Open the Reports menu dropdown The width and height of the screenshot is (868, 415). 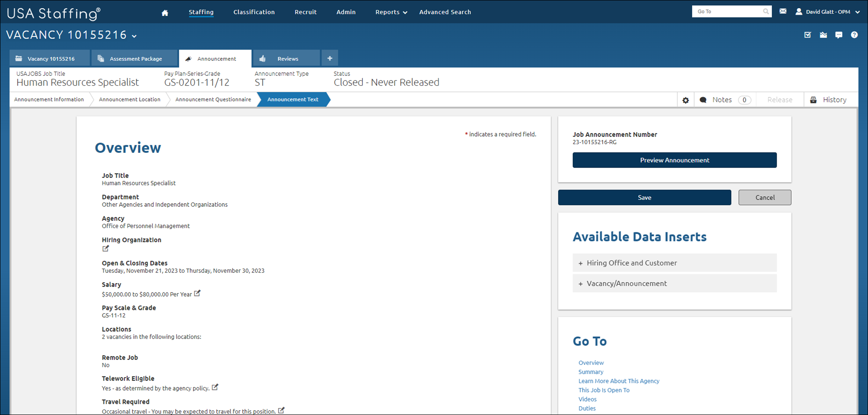tap(391, 12)
